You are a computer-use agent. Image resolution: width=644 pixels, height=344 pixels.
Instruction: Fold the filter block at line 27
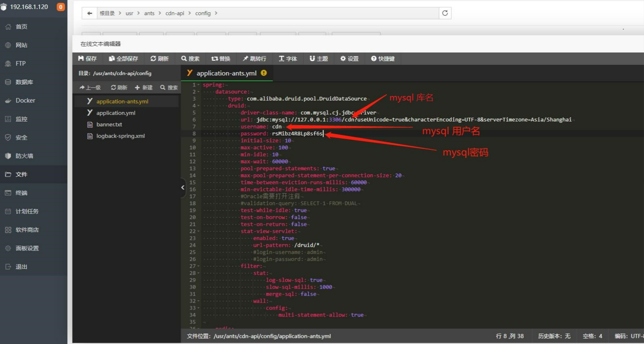pyautogui.click(x=199, y=266)
